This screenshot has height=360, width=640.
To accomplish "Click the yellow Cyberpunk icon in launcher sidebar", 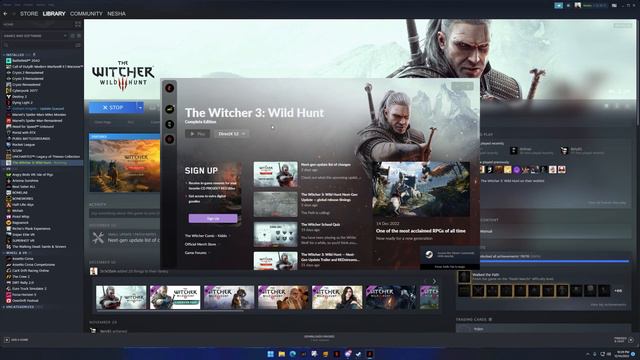I will click(x=169, y=109).
